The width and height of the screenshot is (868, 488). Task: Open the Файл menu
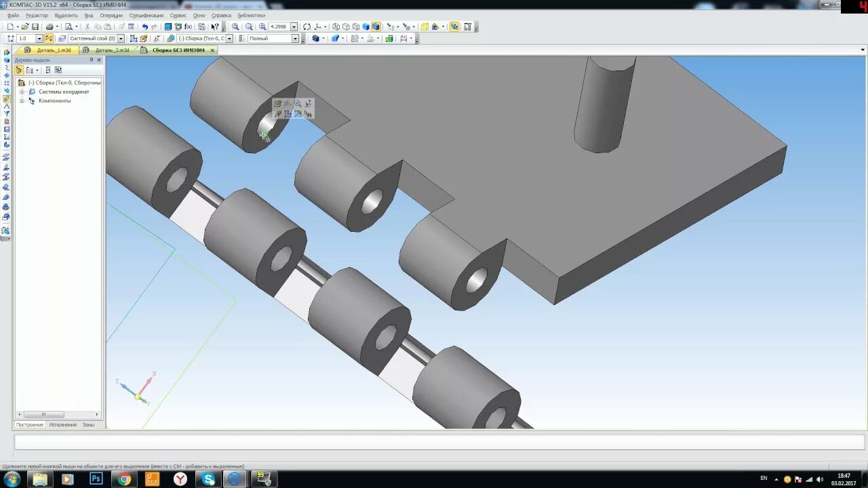click(14, 15)
